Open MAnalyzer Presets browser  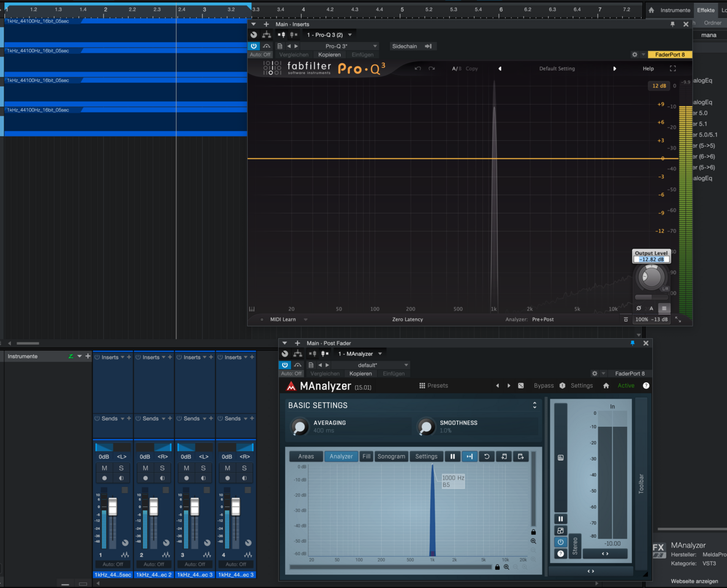click(433, 385)
